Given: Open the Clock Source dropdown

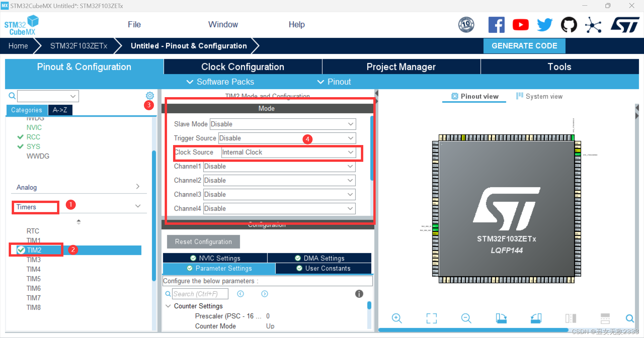Looking at the screenshot, I should point(288,152).
